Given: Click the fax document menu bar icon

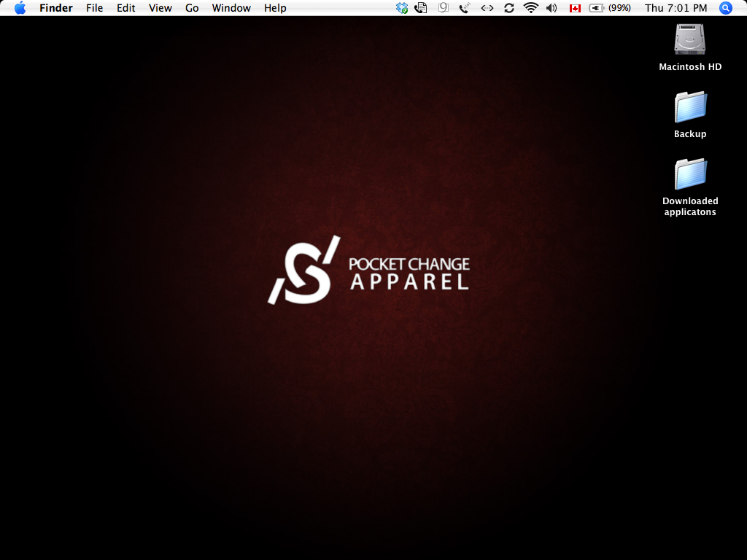Looking at the screenshot, I should 422,8.
